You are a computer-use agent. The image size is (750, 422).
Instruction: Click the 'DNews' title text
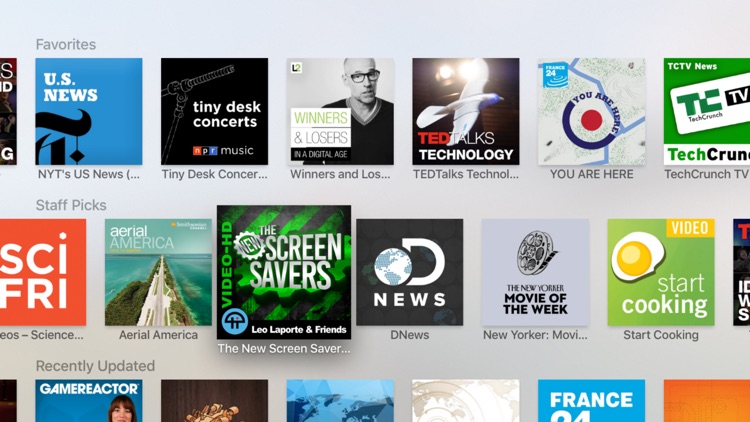coord(409,335)
